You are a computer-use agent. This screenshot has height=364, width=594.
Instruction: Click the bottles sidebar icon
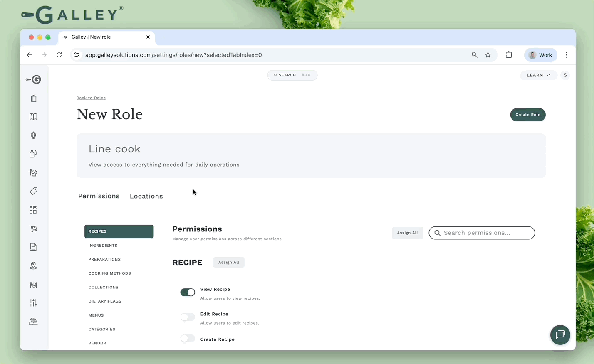[x=33, y=154]
